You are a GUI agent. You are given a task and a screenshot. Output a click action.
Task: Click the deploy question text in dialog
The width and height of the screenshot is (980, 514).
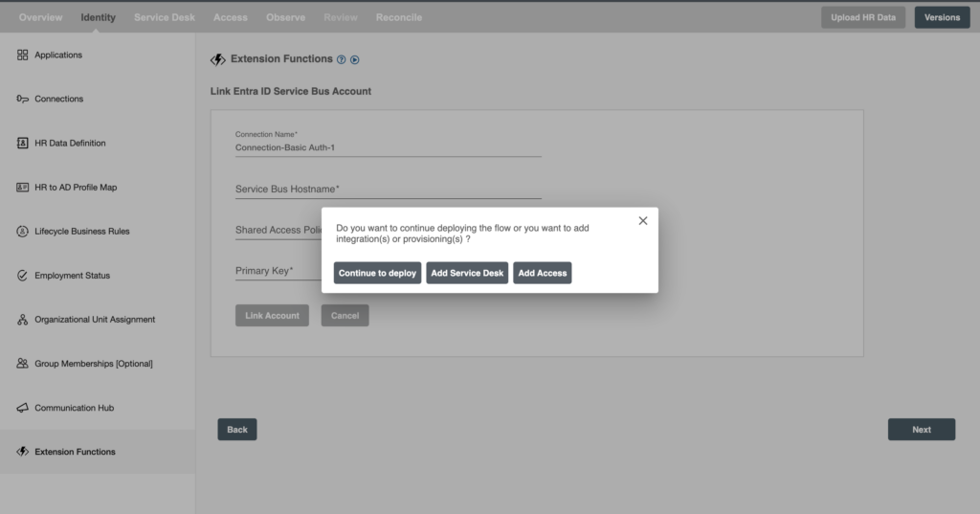(462, 234)
